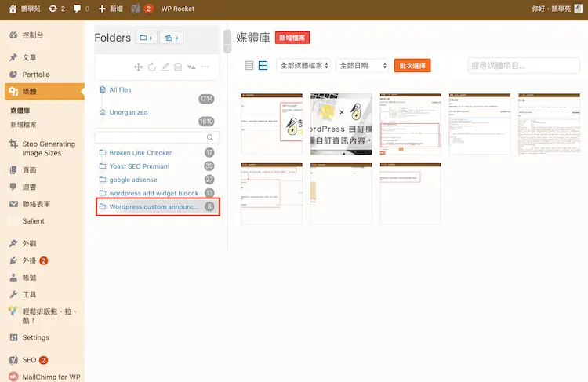588x382 pixels.
Task: Open the 媒體庫 submenu link
Action: coord(20,111)
